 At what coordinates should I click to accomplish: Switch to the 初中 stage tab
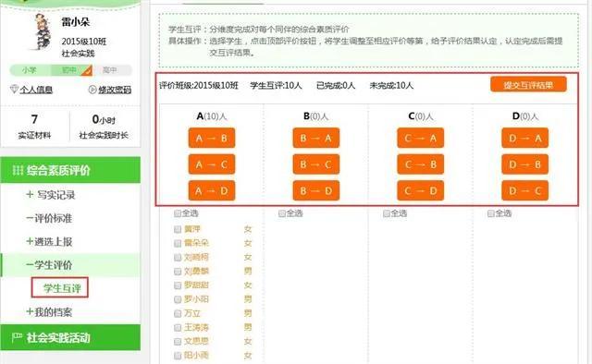70,70
